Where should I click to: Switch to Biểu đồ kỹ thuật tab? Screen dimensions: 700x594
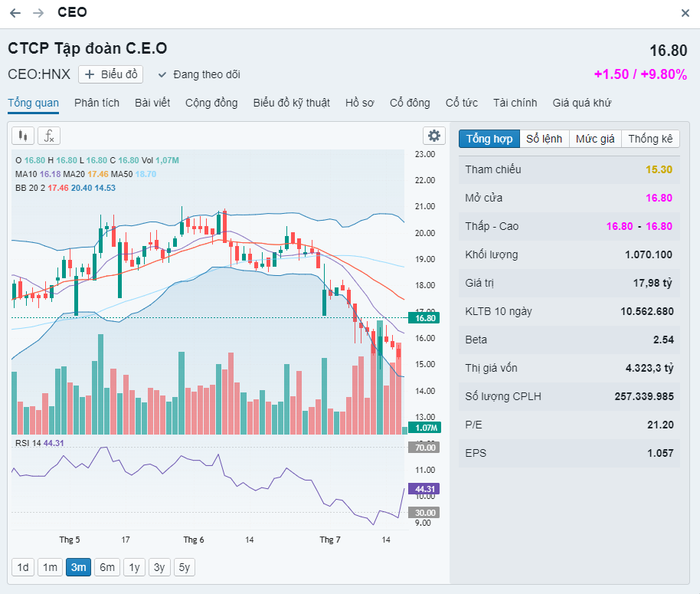click(x=291, y=103)
